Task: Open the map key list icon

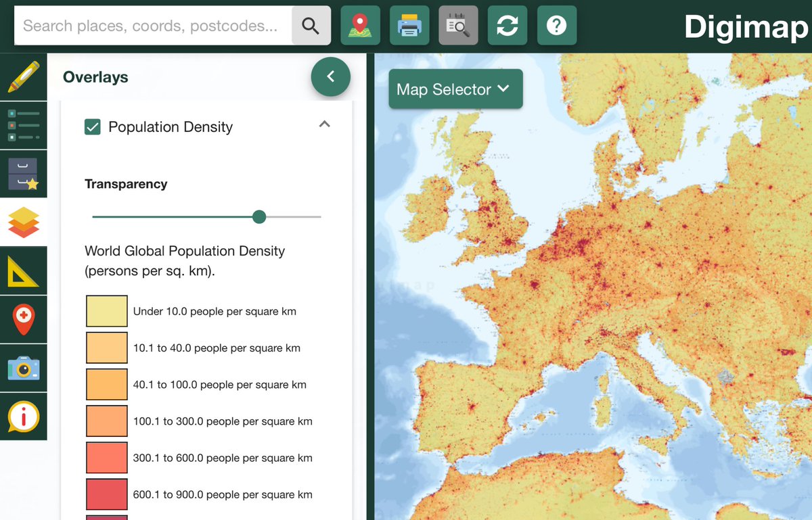Action: tap(24, 126)
